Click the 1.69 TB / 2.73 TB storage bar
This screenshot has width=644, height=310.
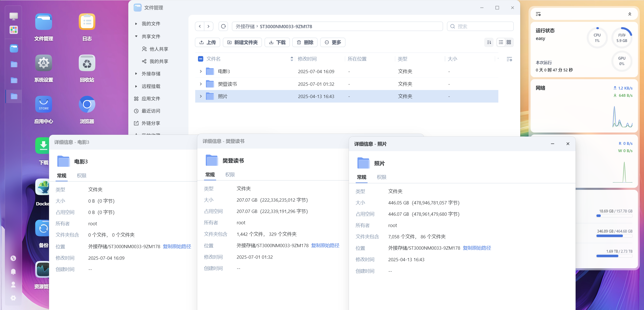click(x=614, y=256)
